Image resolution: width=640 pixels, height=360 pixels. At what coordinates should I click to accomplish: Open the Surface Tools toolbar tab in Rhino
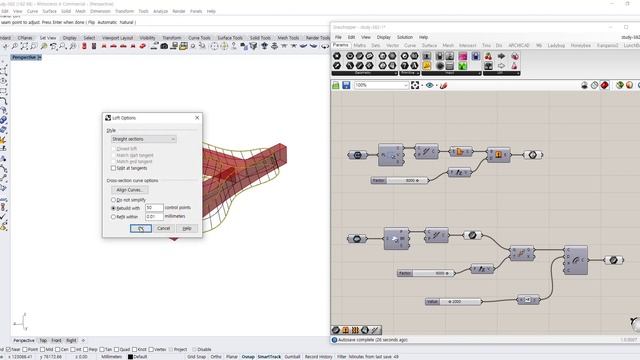pyautogui.click(x=230, y=38)
